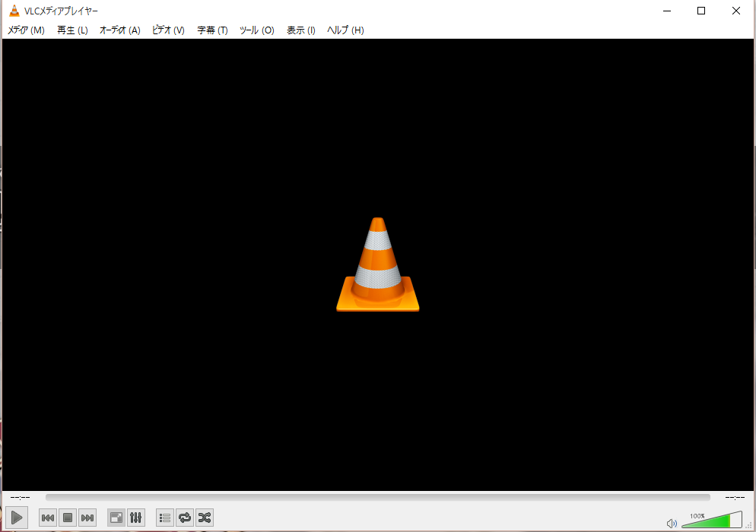Click elapsed time label at left

coord(20,497)
